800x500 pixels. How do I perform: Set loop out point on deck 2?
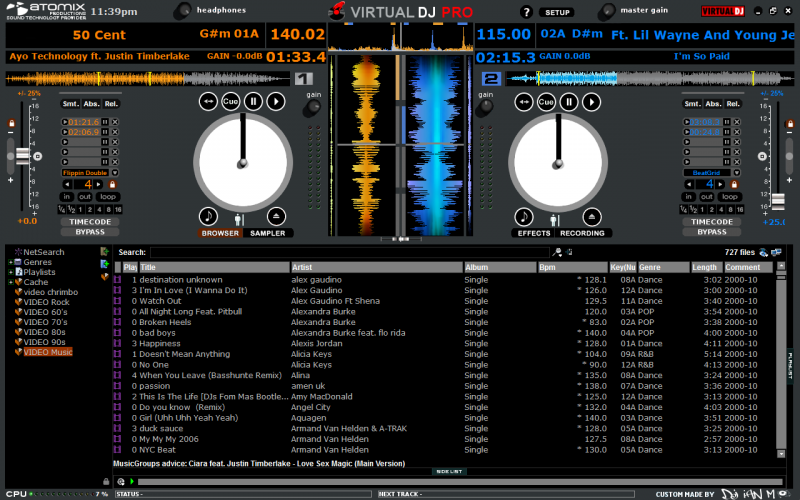[x=707, y=196]
